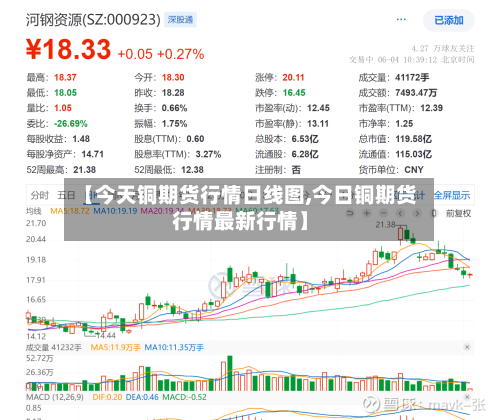Click the 成交额 value 7493.47万
Viewport: 500px width, 420px height.
point(416,93)
